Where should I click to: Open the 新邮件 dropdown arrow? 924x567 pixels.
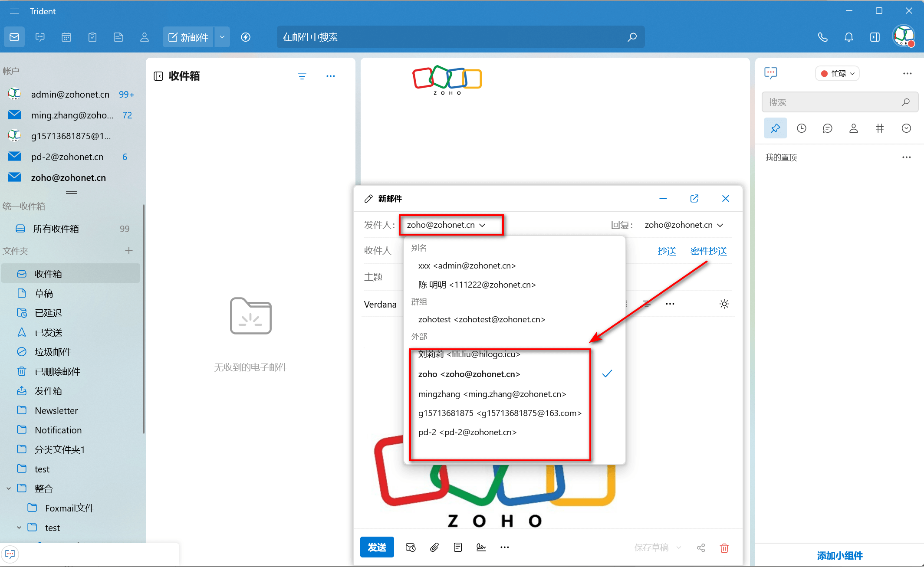pos(222,37)
